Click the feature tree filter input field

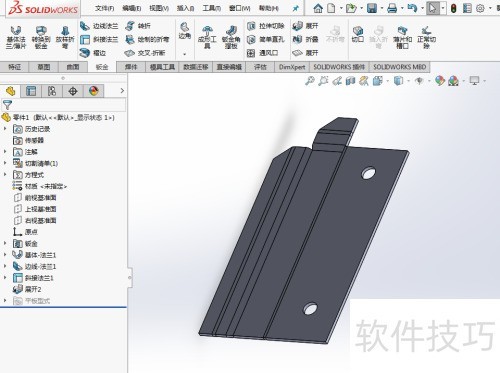[x=69, y=105]
